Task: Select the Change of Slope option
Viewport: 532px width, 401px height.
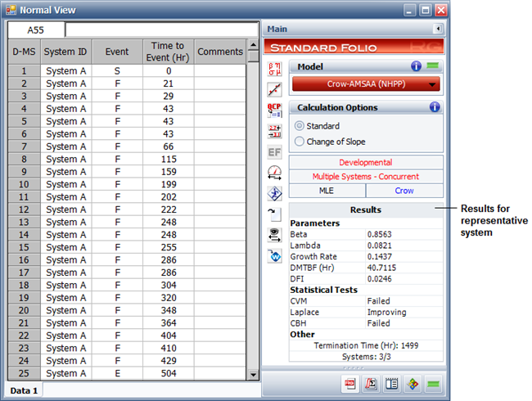Action: 300,141
